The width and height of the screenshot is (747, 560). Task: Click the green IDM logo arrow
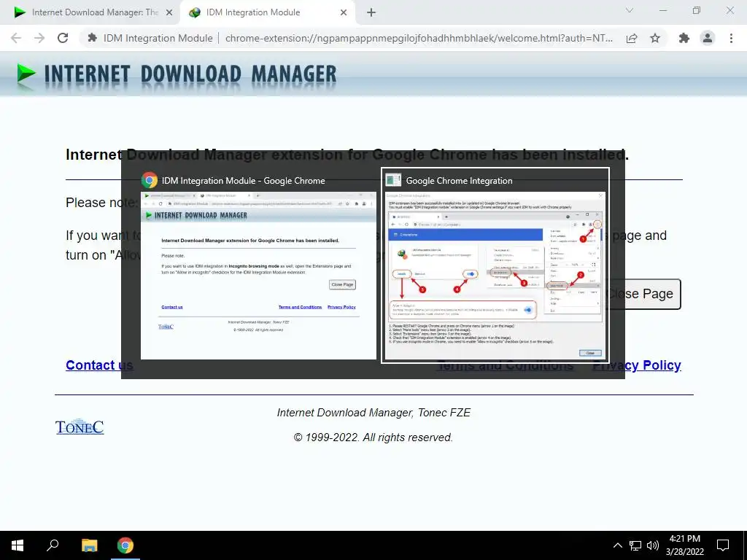[26, 75]
